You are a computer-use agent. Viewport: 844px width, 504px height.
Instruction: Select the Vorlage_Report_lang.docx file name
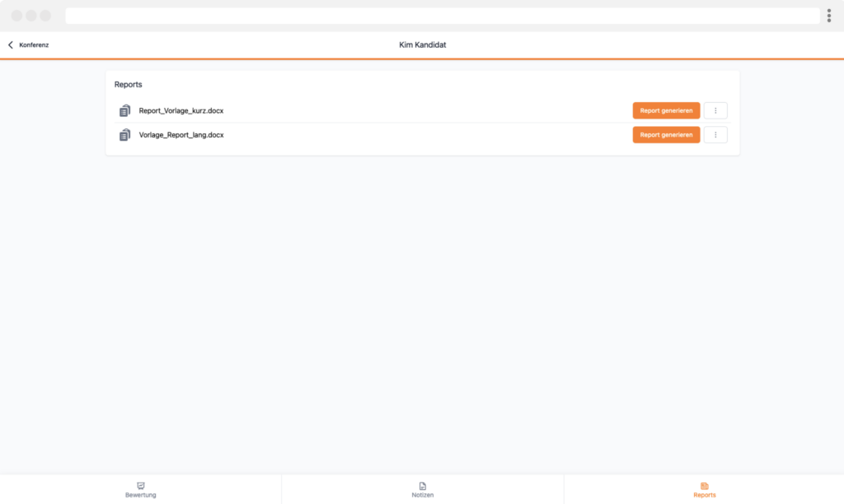pos(181,135)
